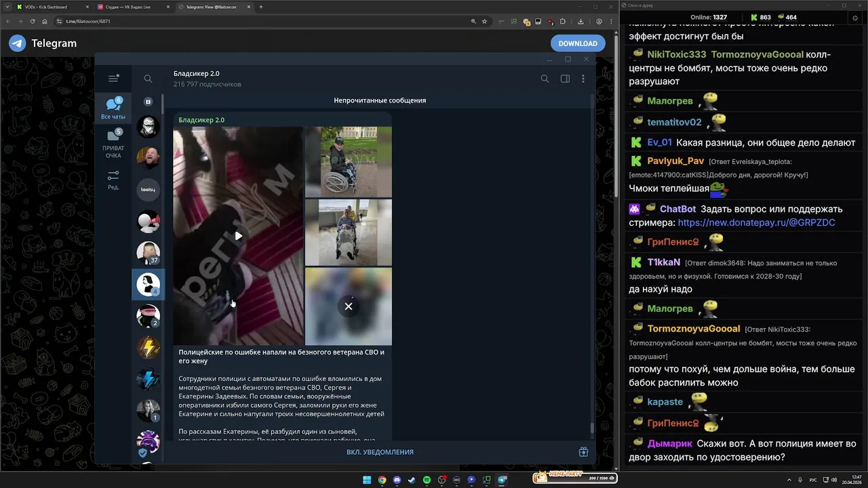The width and height of the screenshot is (868, 488).
Task: Open the browser profile icon
Action: (x=599, y=21)
